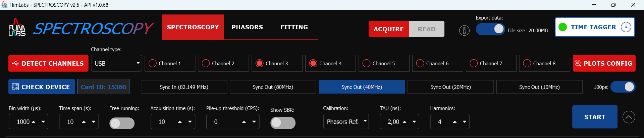Click the Check Device board icon
The height and width of the screenshot is (138, 644).
click(x=15, y=87)
